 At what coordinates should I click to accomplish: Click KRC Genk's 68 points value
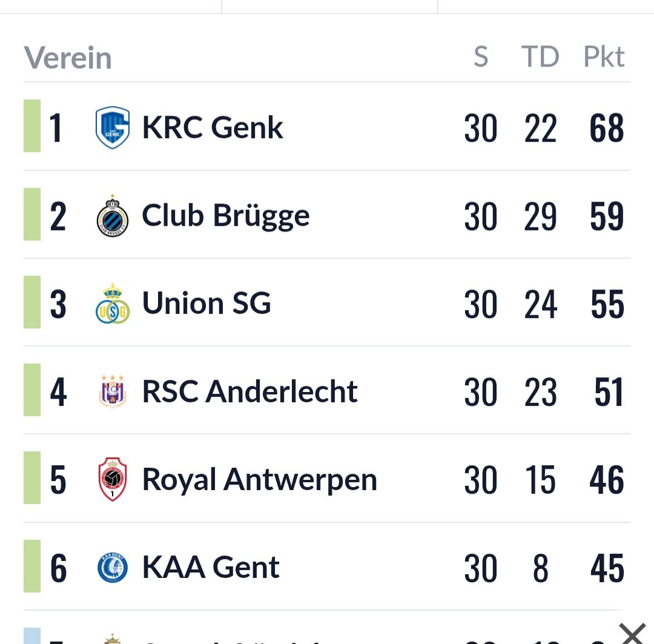pyautogui.click(x=606, y=128)
